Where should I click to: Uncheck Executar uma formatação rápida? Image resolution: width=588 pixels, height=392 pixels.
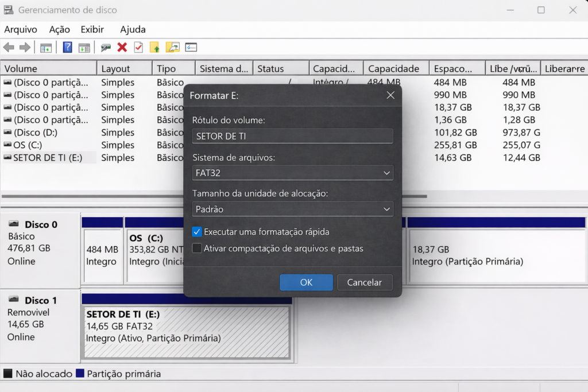tap(196, 232)
